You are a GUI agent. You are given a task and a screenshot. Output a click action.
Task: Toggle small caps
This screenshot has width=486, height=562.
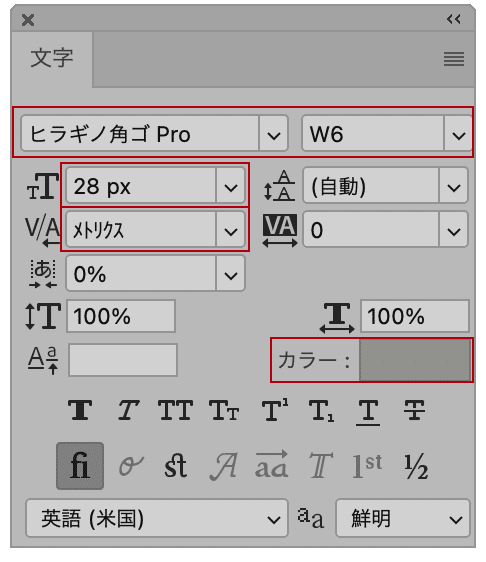click(x=224, y=410)
